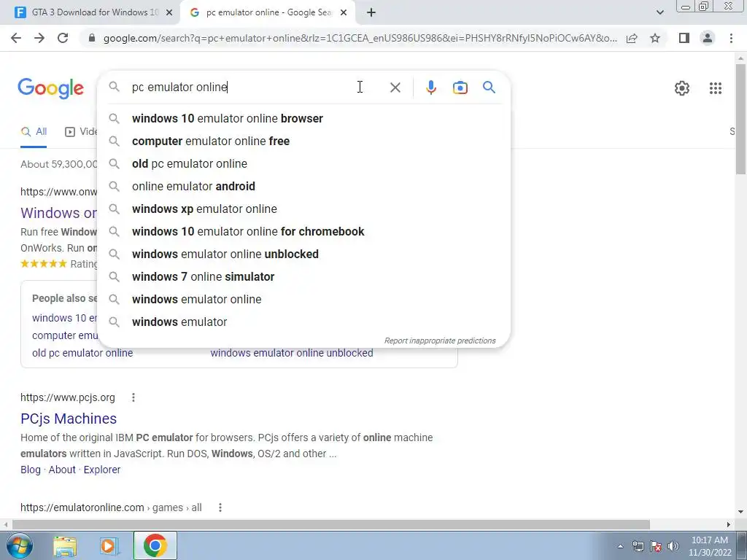Open the volume speaker tray icon
The height and width of the screenshot is (560, 747).
[x=673, y=546]
